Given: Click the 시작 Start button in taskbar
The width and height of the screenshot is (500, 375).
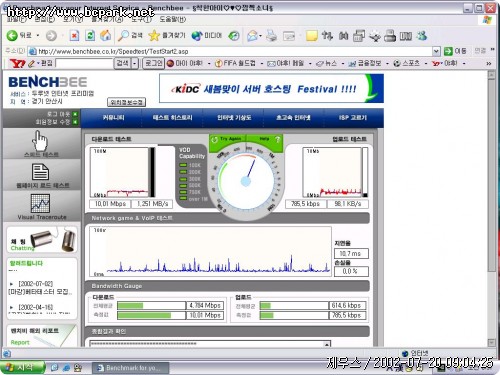Looking at the screenshot, I should tap(23, 367).
